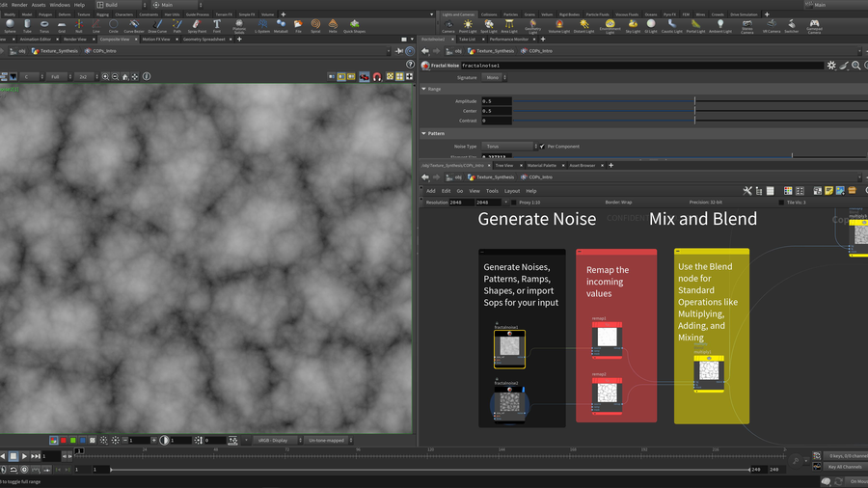
Task: Select the fractalnoise1 node thumbnail
Action: [509, 347]
